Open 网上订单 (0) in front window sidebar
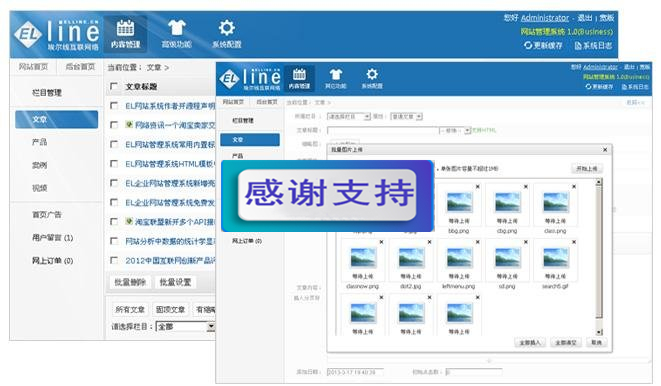Viewport: 661px width, 386px height. click(247, 241)
